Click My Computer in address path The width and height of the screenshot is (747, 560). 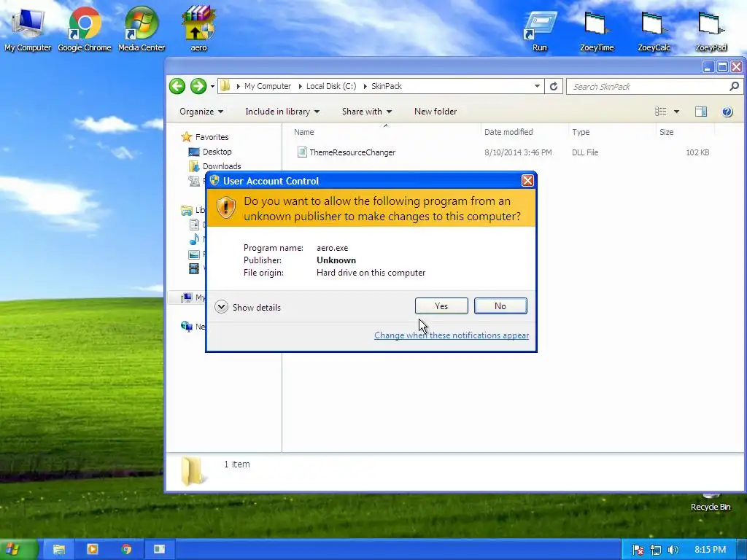267,86
